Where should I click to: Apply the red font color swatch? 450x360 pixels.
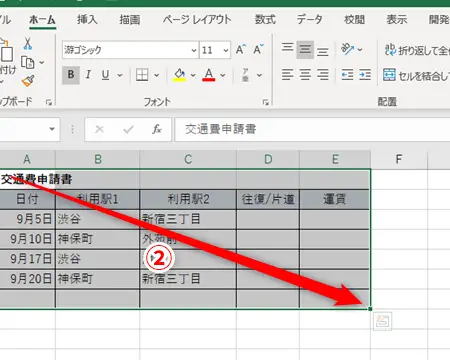(209, 75)
